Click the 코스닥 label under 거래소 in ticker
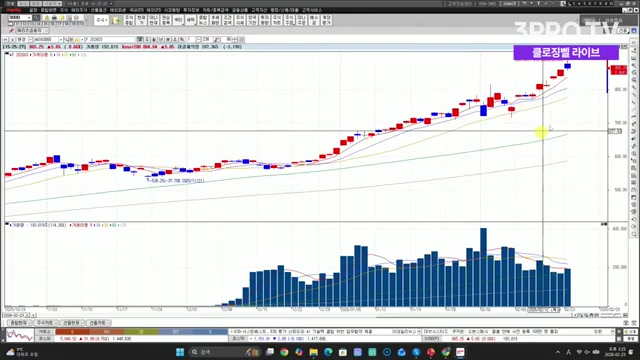 [44, 339]
